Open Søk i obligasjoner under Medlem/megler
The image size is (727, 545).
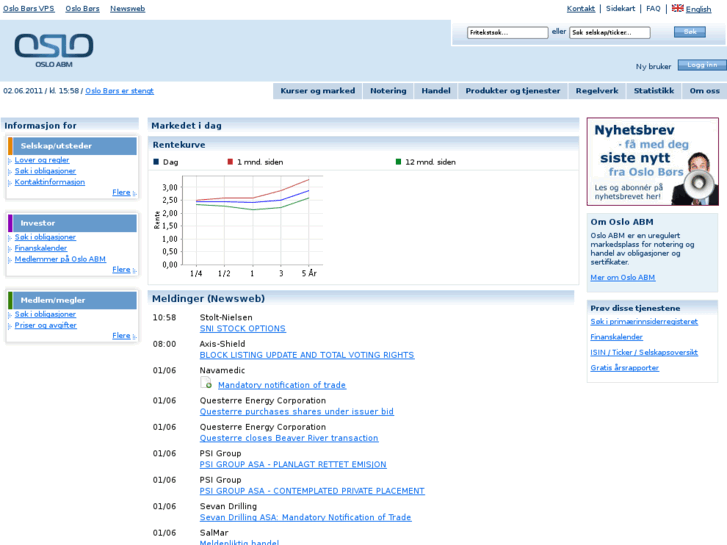point(45,314)
